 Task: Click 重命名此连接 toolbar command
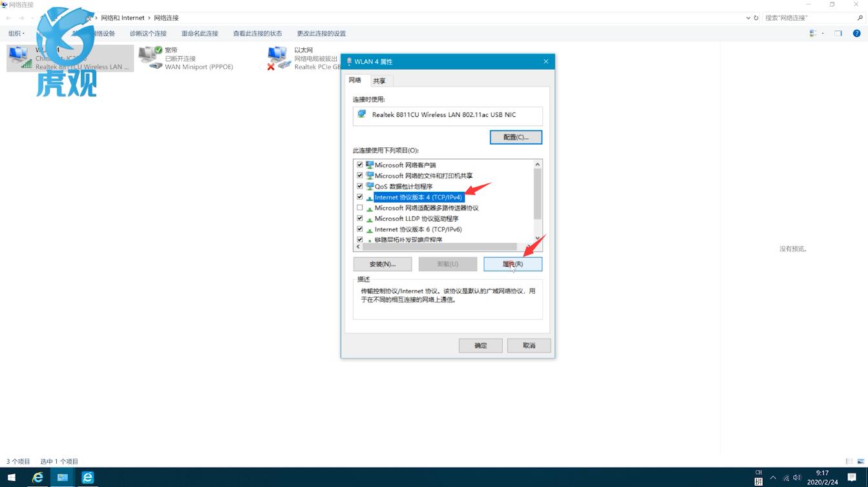coord(200,34)
